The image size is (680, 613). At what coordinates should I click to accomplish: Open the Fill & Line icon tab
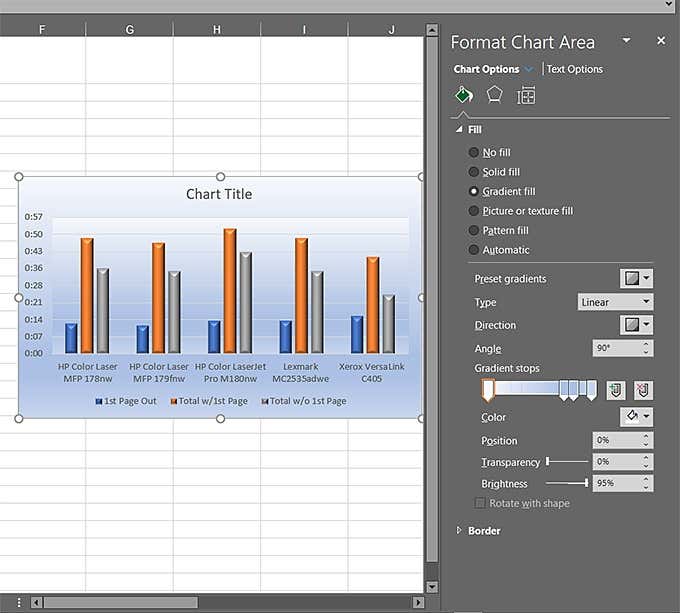click(x=463, y=95)
